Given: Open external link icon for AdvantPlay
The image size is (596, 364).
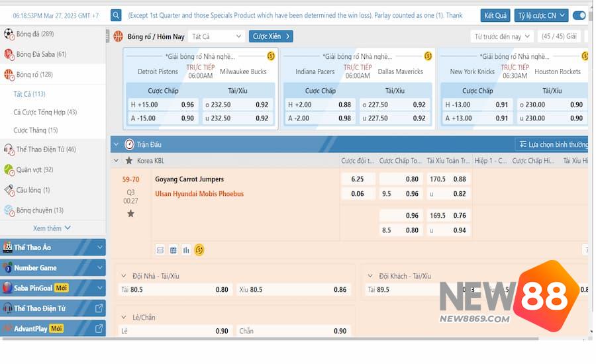Looking at the screenshot, I should [99, 328].
